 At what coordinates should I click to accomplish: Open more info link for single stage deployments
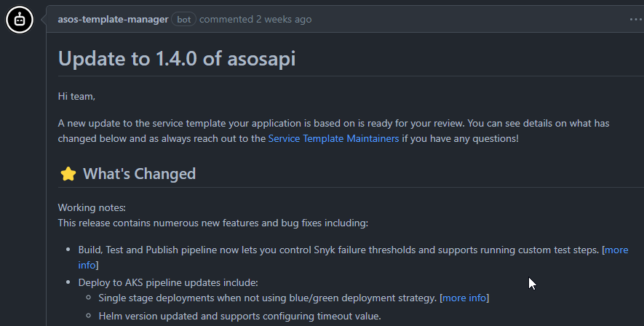point(464,298)
